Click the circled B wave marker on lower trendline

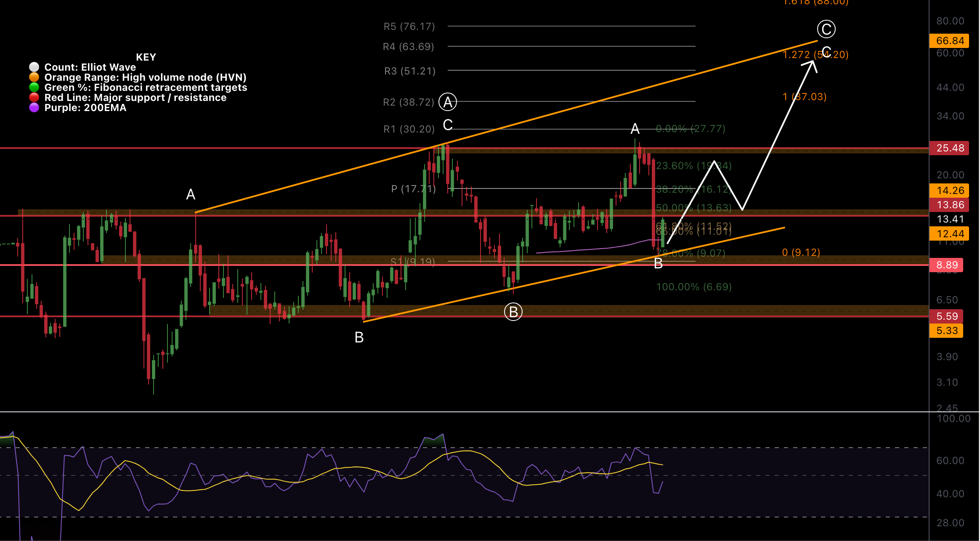tap(514, 312)
